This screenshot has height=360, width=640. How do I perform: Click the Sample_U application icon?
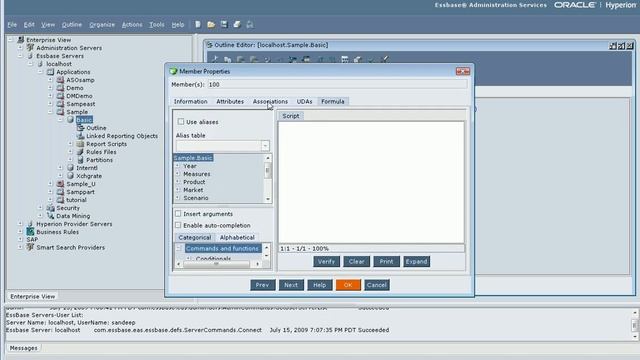(x=60, y=184)
